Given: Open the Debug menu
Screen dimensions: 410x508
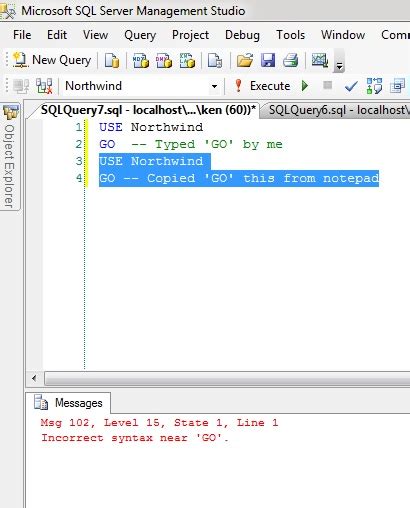Looking at the screenshot, I should (242, 35).
